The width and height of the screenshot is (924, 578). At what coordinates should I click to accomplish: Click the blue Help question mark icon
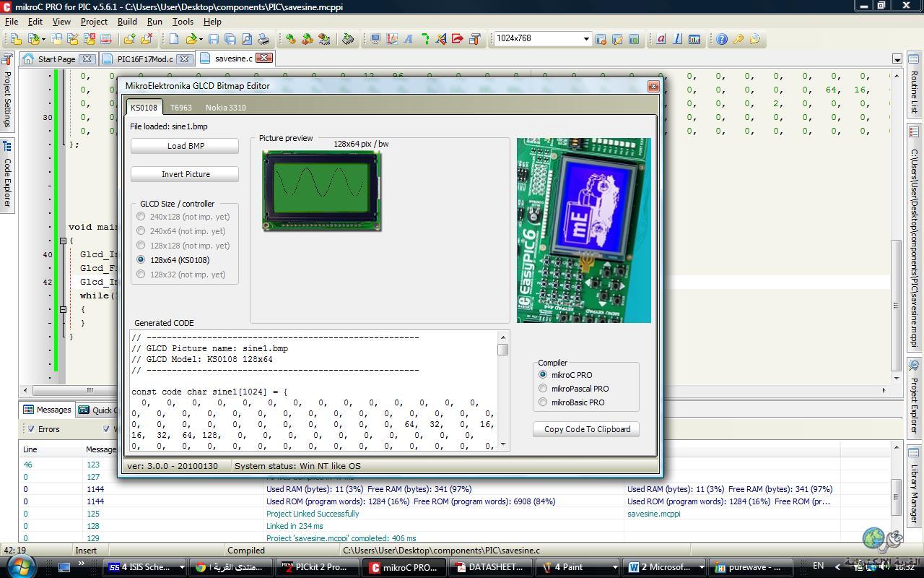(722, 39)
